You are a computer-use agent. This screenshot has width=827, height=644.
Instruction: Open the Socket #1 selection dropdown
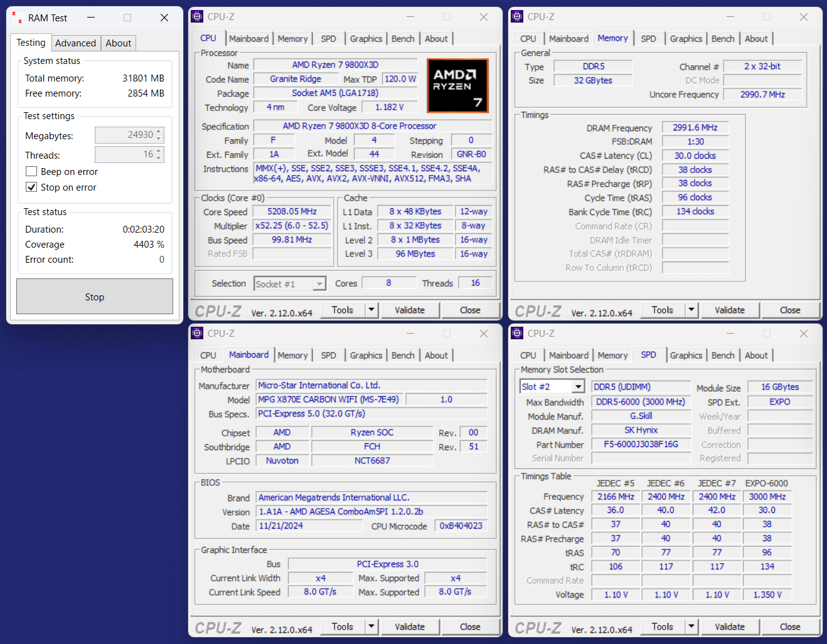pyautogui.click(x=319, y=284)
